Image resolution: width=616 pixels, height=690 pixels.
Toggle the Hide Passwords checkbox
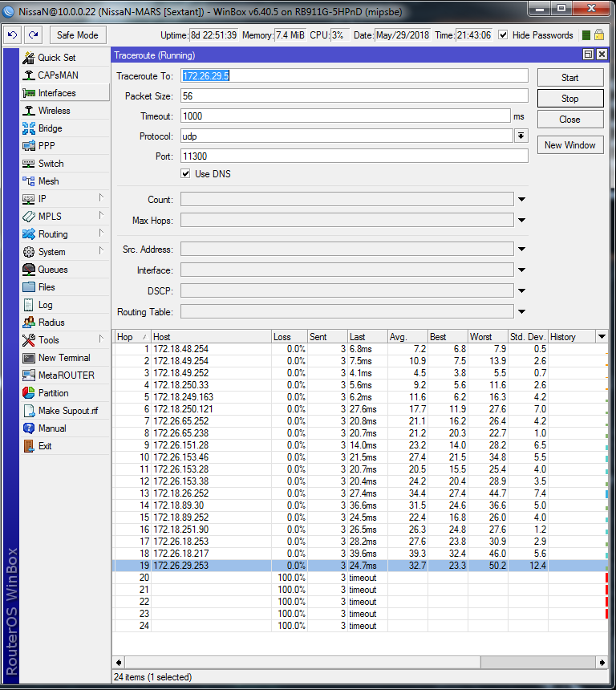(x=503, y=35)
